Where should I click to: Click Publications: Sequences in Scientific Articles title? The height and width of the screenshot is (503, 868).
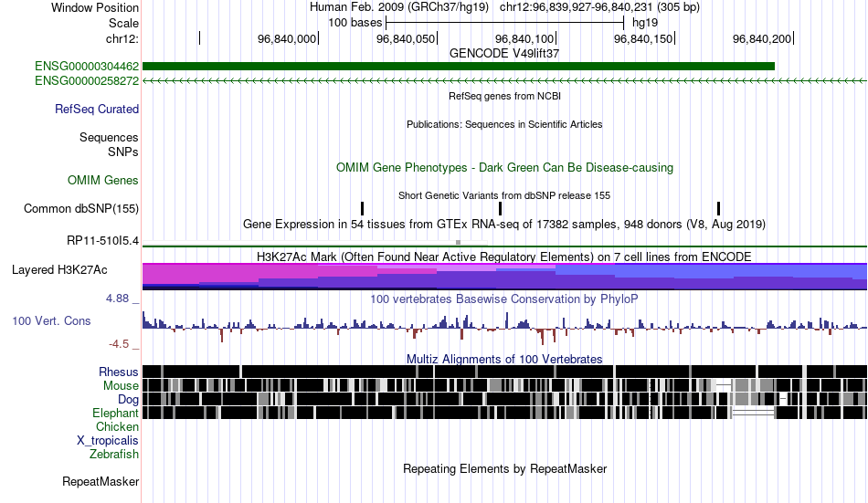(504, 124)
